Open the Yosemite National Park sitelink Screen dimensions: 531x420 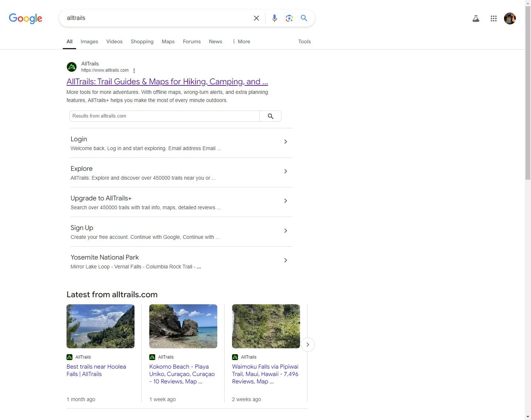tap(105, 257)
